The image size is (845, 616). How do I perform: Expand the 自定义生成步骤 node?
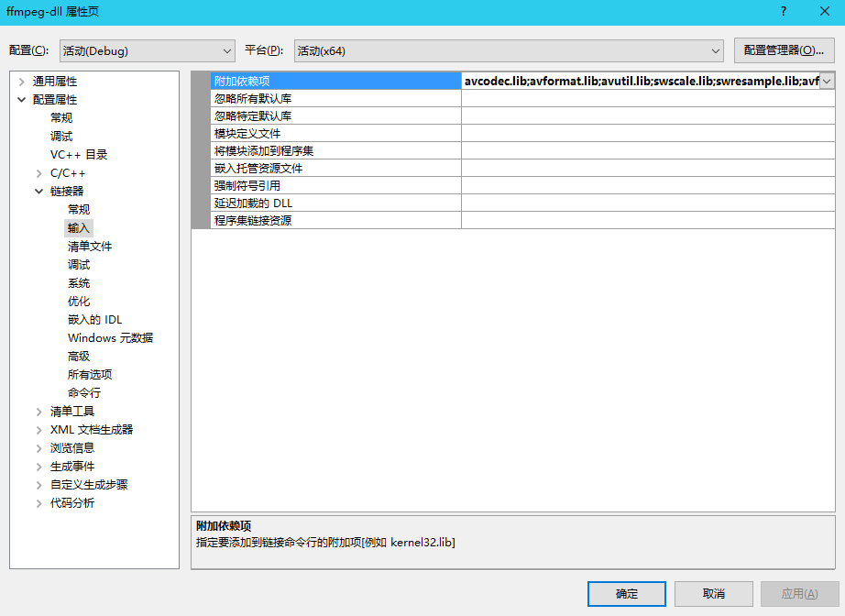[x=38, y=485]
